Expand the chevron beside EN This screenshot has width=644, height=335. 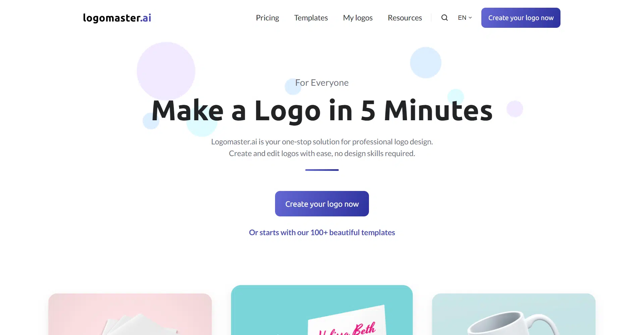point(470,18)
